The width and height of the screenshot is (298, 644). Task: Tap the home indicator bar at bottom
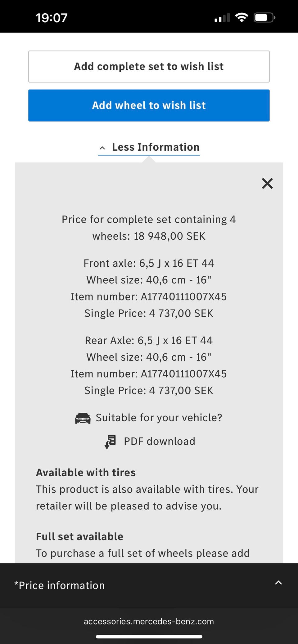pos(149,637)
